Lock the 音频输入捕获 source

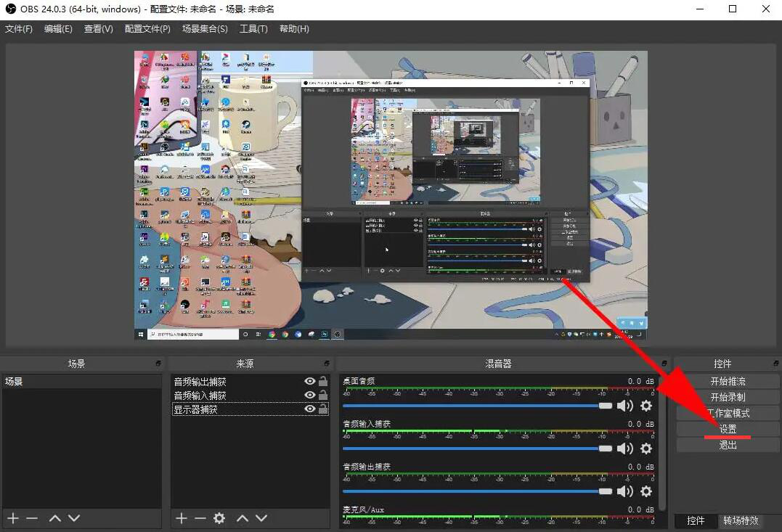coord(323,396)
